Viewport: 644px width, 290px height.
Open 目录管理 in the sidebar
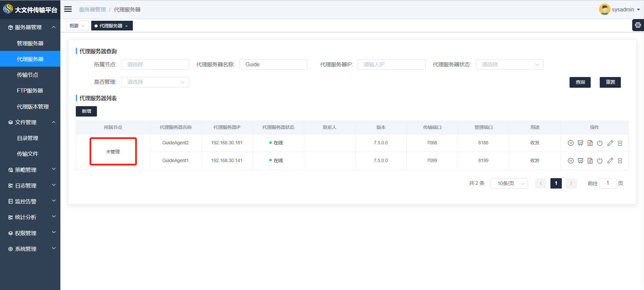pyautogui.click(x=30, y=138)
